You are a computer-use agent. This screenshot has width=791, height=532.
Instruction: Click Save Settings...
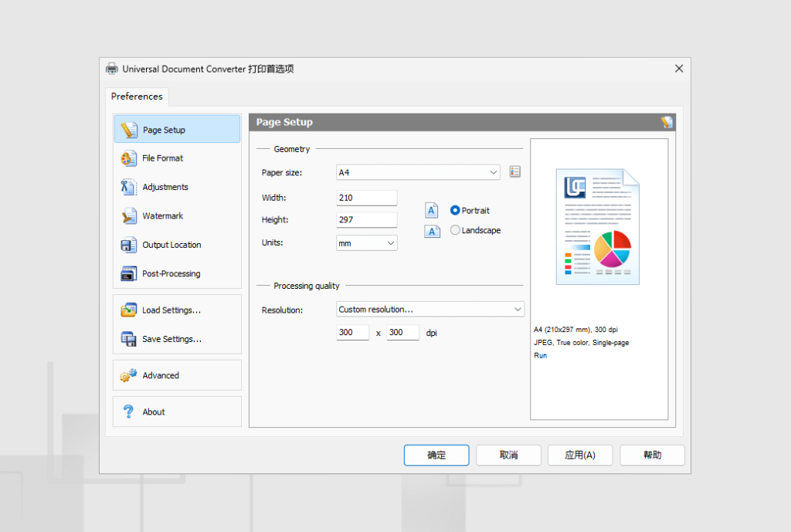tap(177, 339)
